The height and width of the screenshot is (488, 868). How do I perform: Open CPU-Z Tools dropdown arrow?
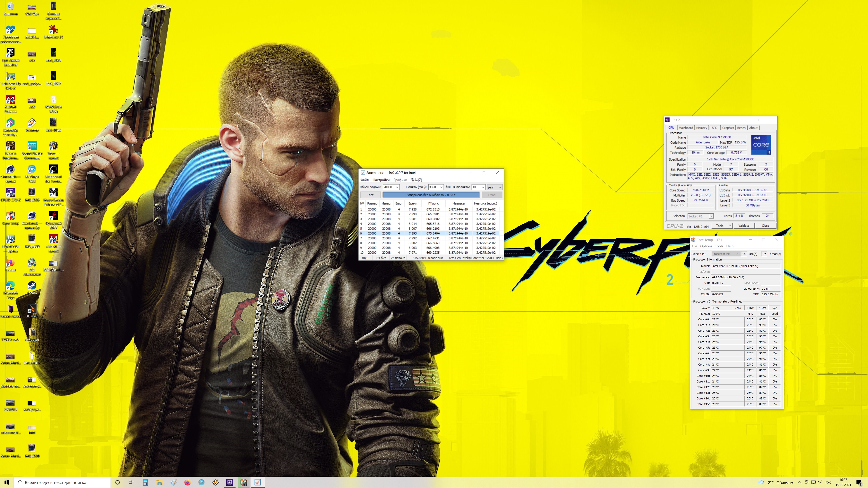click(x=730, y=226)
